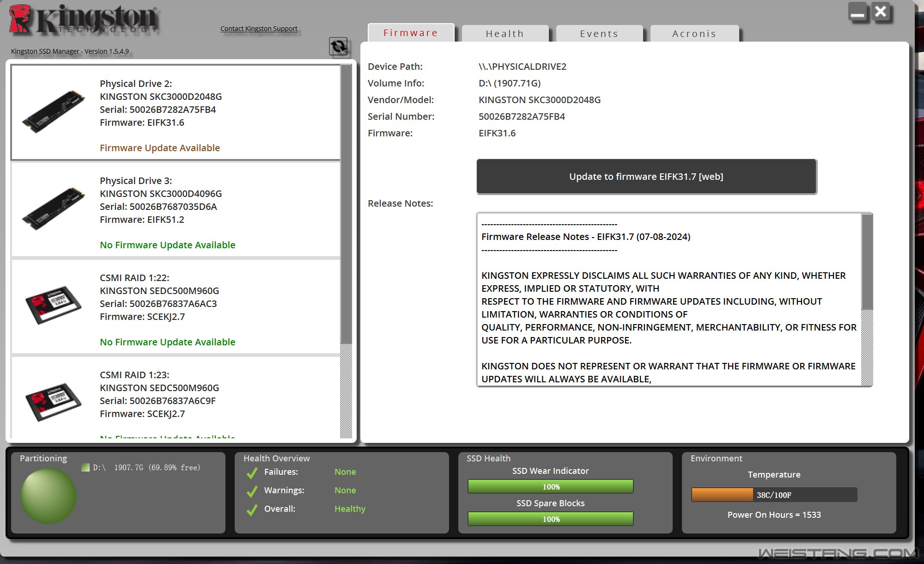Click Vendor/Model value KINGSTON SKC3000D2048G in details
Image resolution: width=924 pixels, height=564 pixels.
point(540,100)
